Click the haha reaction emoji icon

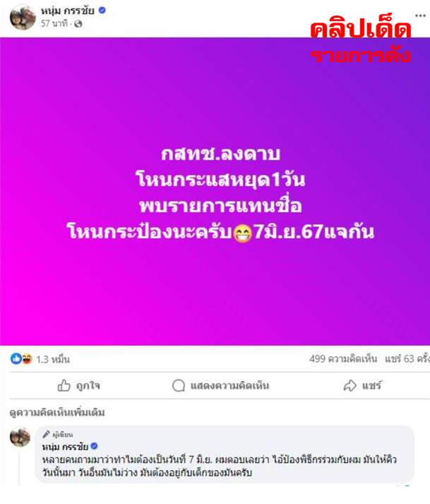point(27,358)
